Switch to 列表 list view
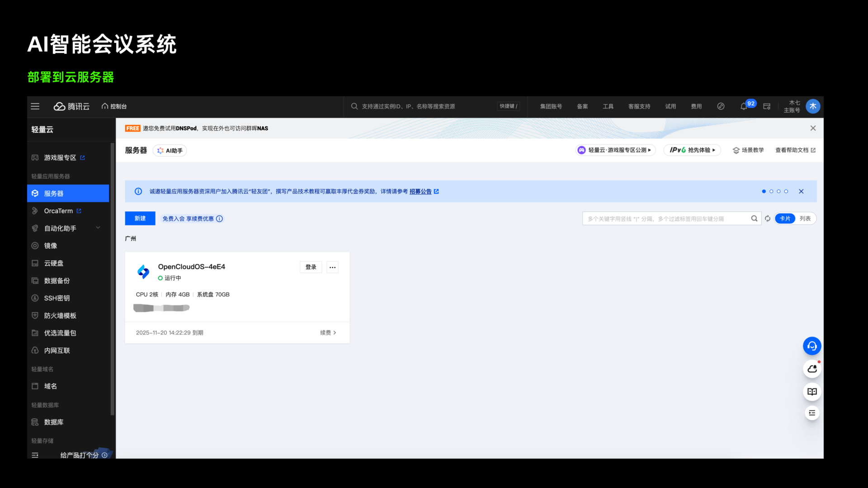Image resolution: width=868 pixels, height=488 pixels. (805, 219)
